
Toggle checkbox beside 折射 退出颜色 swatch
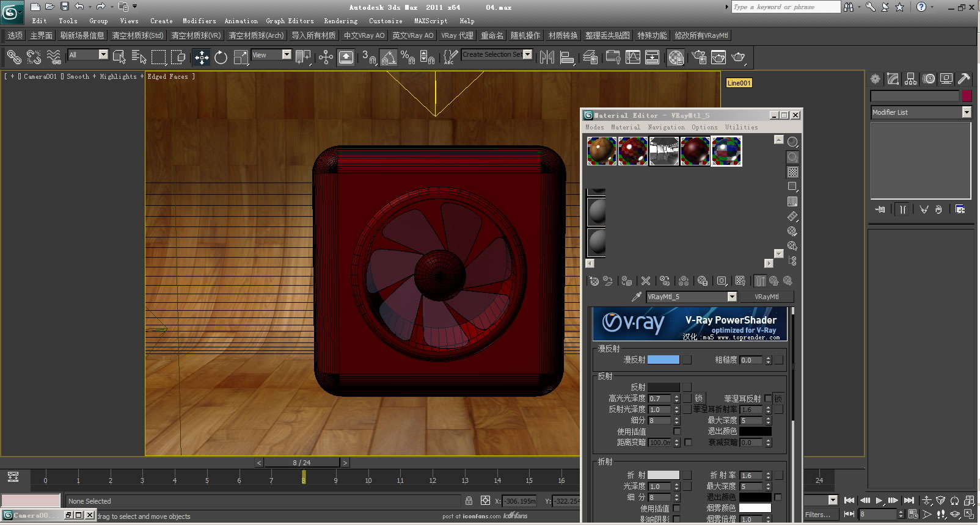[x=778, y=497]
